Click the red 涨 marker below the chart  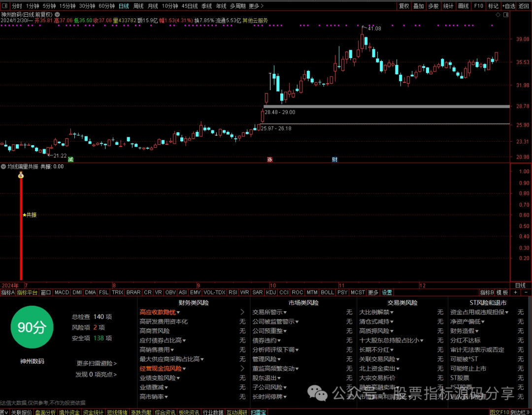coord(270,160)
